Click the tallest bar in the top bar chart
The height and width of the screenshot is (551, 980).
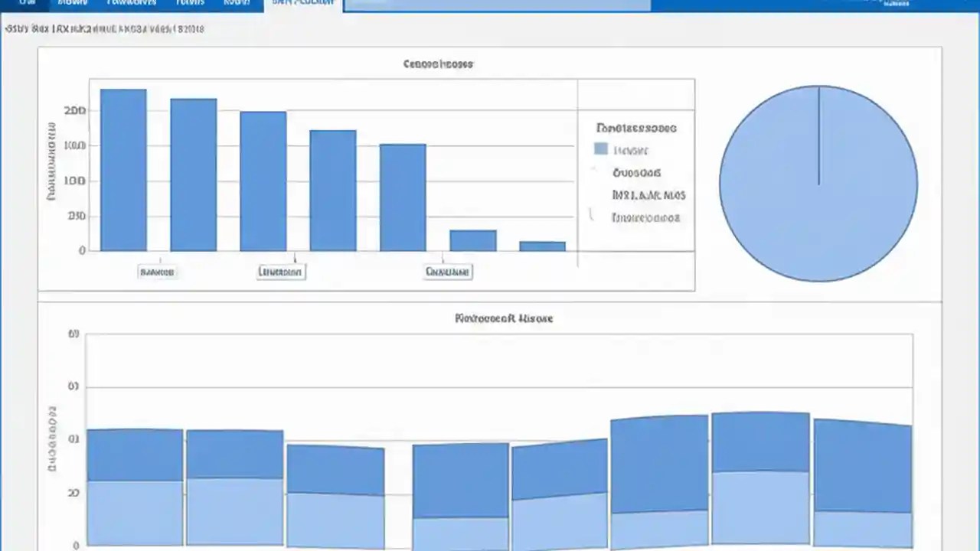122,168
